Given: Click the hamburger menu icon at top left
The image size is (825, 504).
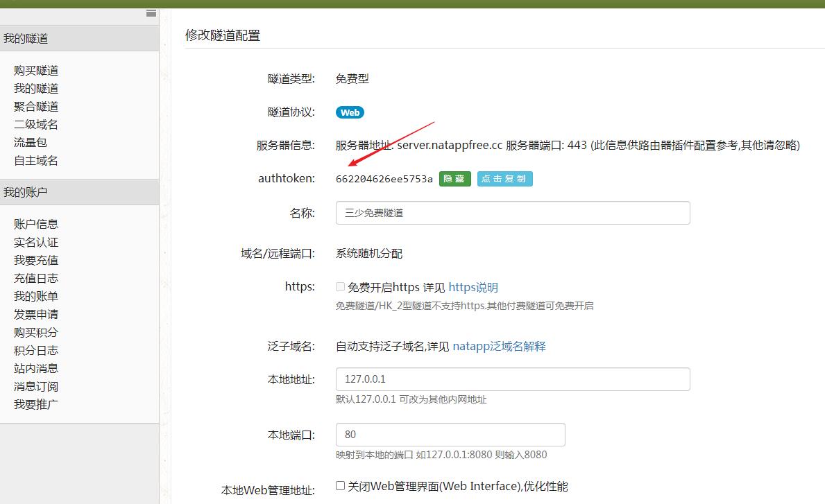Looking at the screenshot, I should click(151, 12).
